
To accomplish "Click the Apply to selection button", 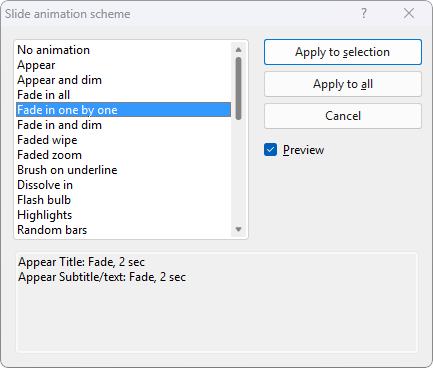I will click(x=343, y=52).
